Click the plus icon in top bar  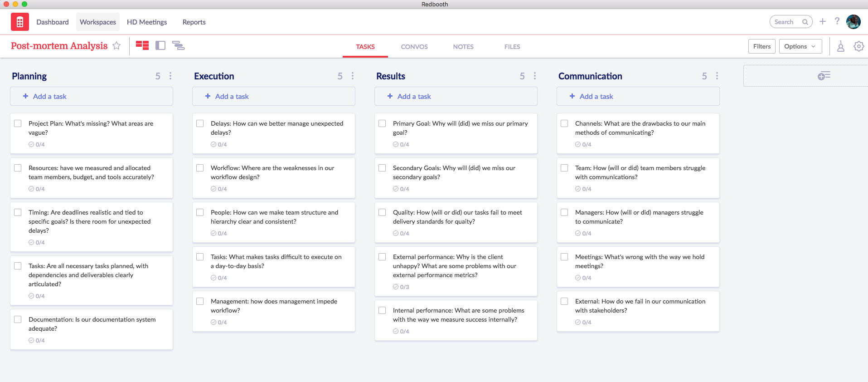(823, 21)
